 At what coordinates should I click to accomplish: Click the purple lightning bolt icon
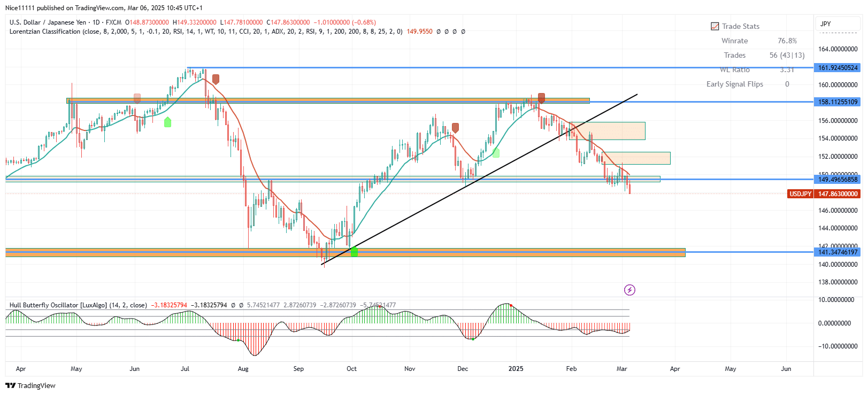[x=629, y=290]
